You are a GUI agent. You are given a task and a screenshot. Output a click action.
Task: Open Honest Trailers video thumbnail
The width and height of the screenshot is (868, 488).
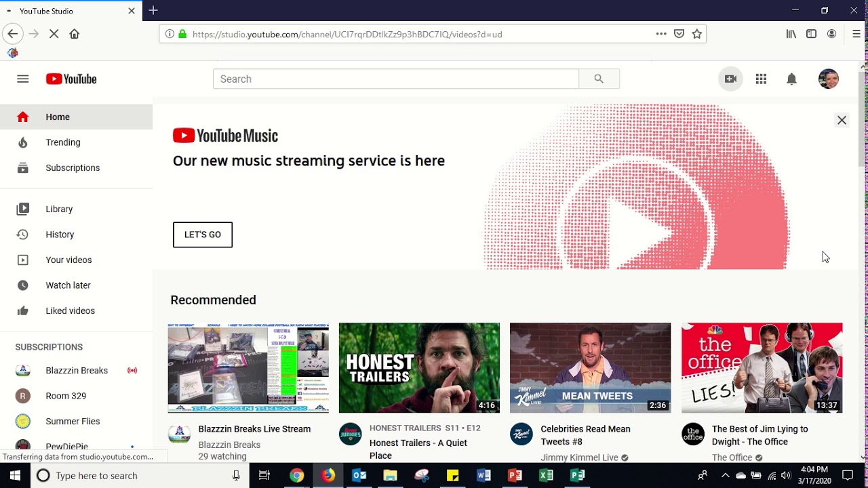pos(419,368)
